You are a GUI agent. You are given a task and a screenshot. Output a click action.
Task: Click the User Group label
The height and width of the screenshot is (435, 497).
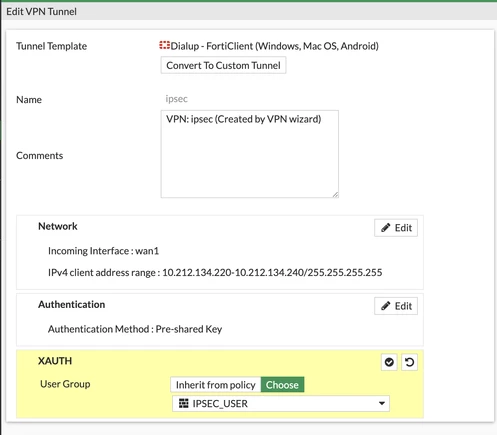[65, 384]
